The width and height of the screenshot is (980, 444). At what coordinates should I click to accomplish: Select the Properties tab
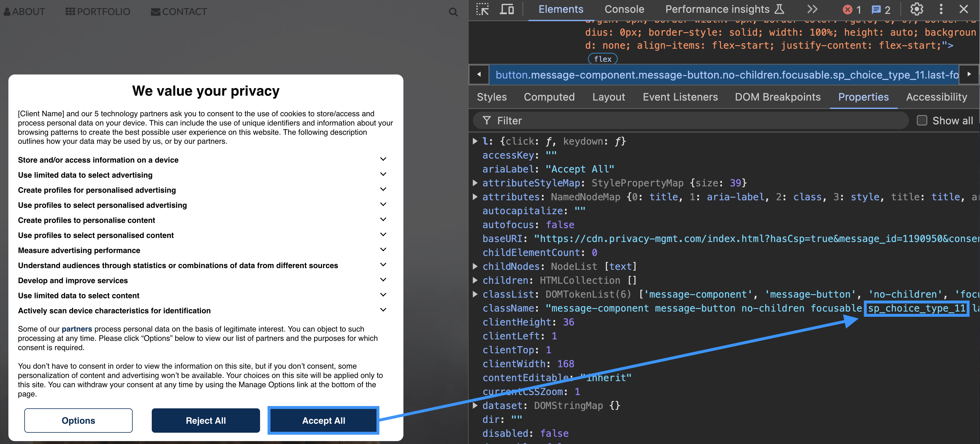863,97
